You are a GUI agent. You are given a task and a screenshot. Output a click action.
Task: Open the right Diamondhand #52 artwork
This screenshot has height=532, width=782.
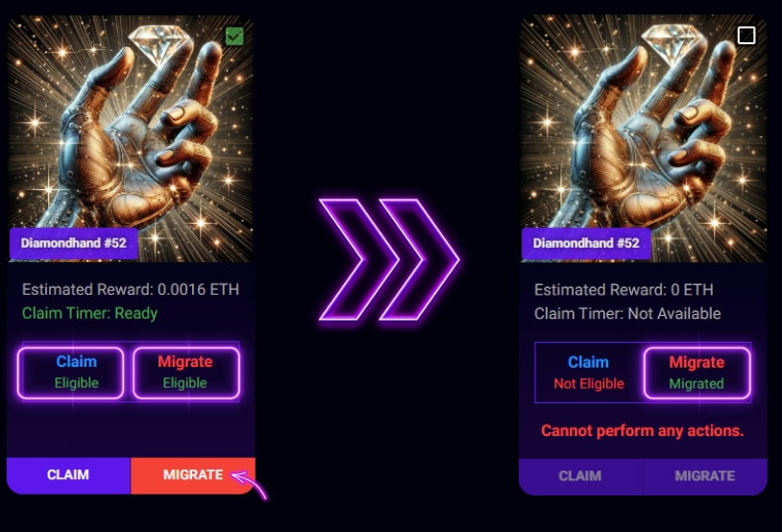point(643,138)
